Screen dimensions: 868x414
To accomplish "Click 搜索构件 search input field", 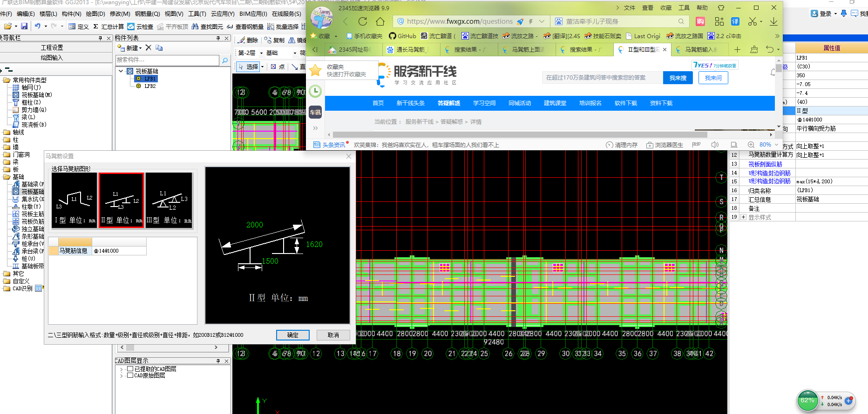I will [167, 60].
